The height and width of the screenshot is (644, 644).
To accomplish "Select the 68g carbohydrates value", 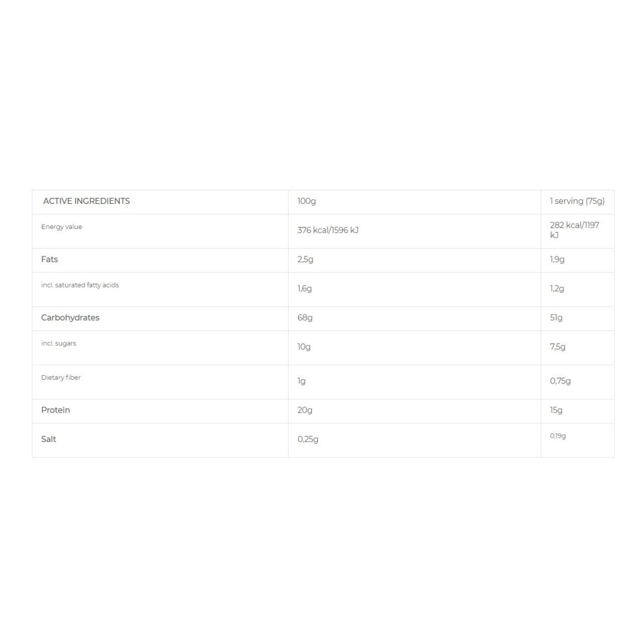I will click(x=305, y=318).
